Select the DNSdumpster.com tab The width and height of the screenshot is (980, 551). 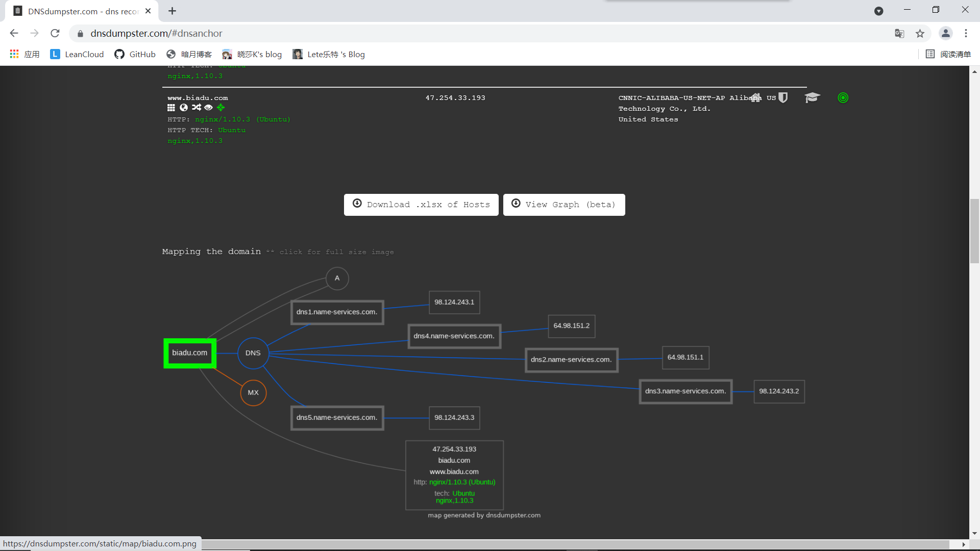pyautogui.click(x=82, y=11)
